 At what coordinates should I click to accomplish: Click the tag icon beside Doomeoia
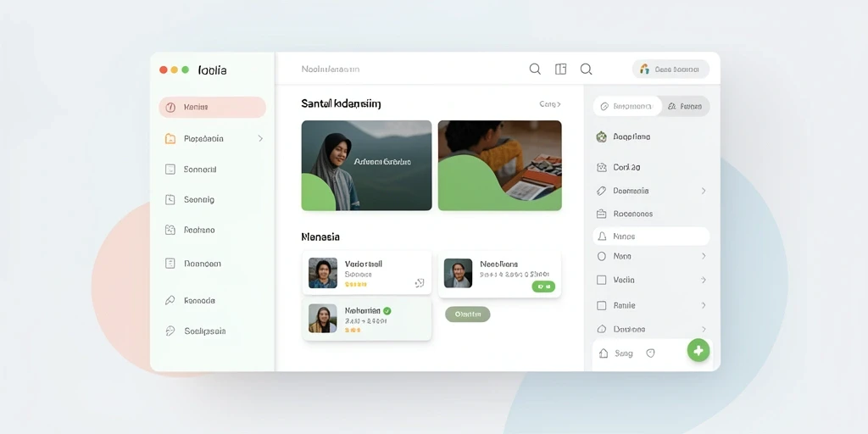click(x=602, y=191)
